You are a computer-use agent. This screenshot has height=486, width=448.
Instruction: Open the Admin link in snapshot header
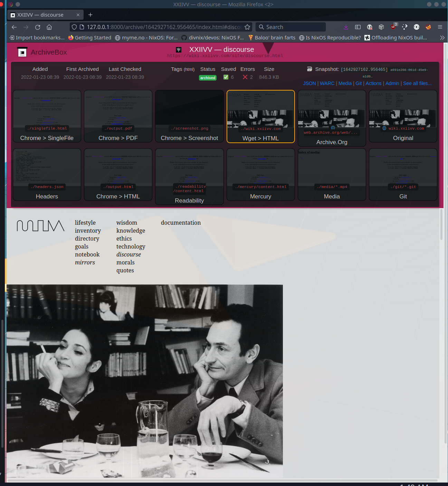[392, 83]
